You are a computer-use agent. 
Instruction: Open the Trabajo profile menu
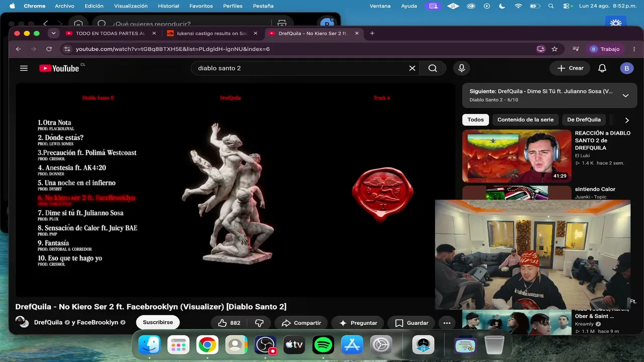pos(605,49)
